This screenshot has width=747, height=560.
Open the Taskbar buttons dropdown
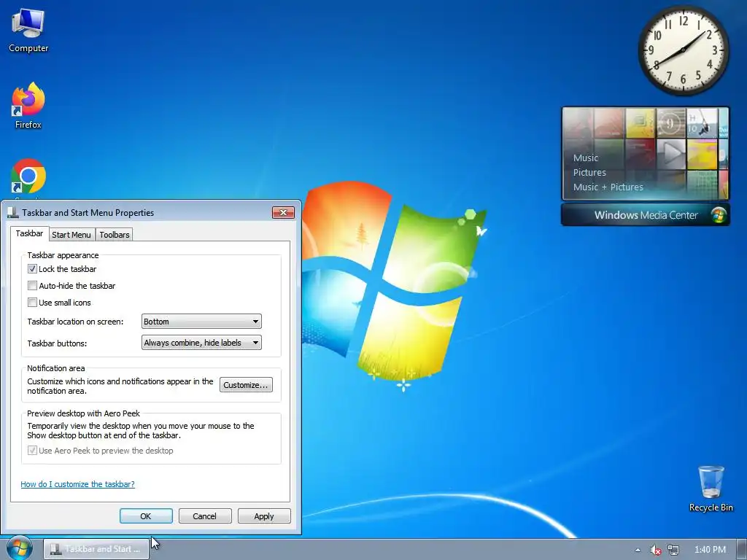[x=201, y=343]
